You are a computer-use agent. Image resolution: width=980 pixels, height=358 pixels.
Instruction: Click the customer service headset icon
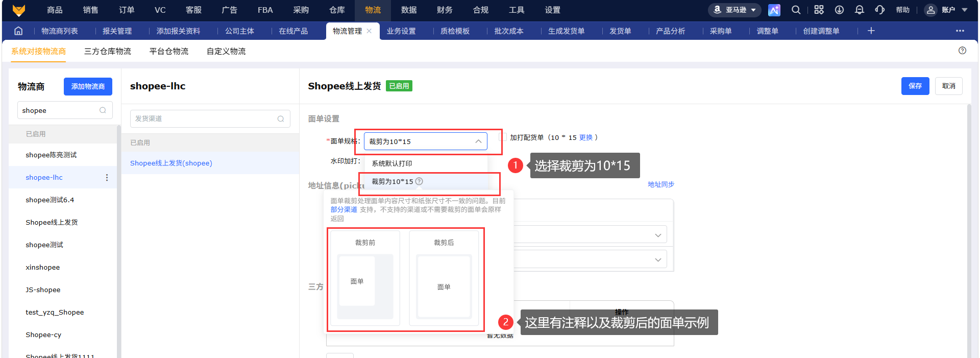click(x=880, y=10)
